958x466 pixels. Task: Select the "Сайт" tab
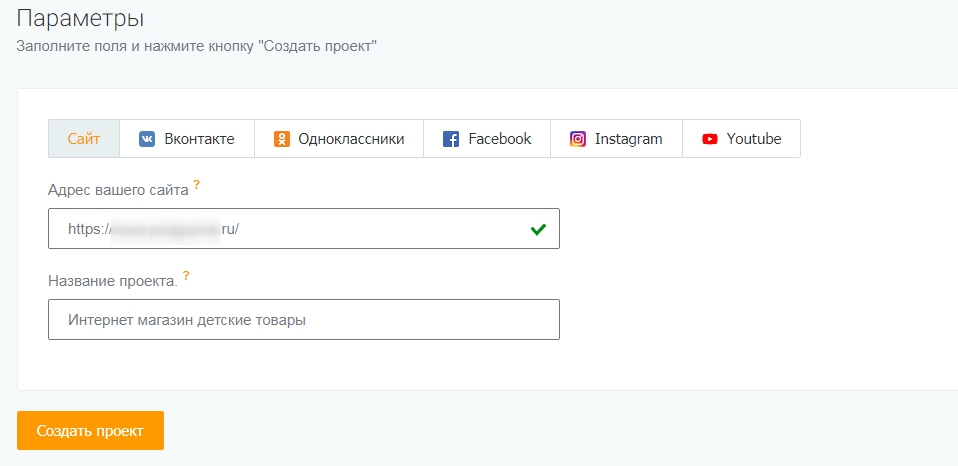(84, 139)
